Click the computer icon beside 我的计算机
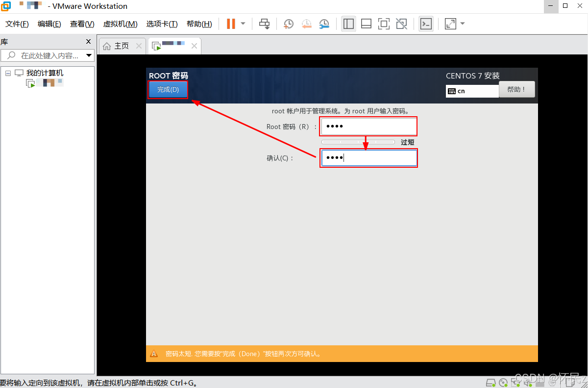Image resolution: width=588 pixels, height=388 pixels. pos(19,73)
